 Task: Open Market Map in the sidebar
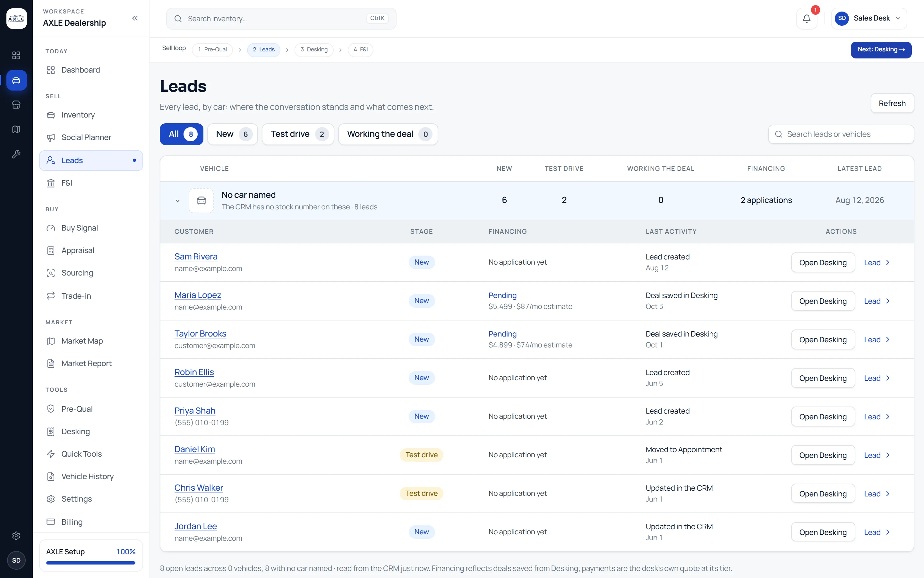[x=91, y=341]
